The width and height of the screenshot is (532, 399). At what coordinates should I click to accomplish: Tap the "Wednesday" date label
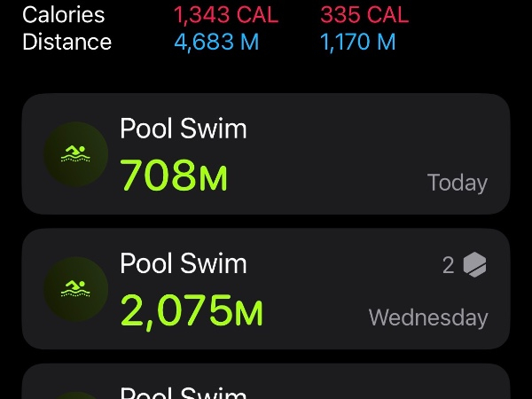pyautogui.click(x=427, y=317)
